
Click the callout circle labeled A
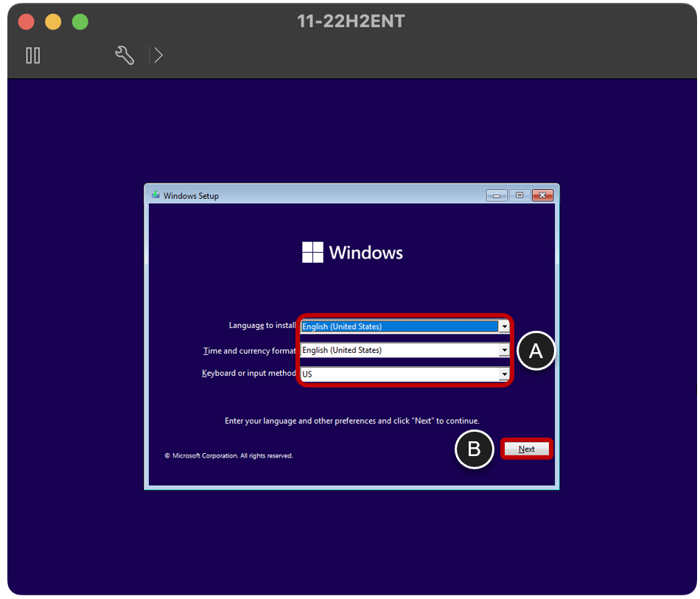[x=536, y=351]
